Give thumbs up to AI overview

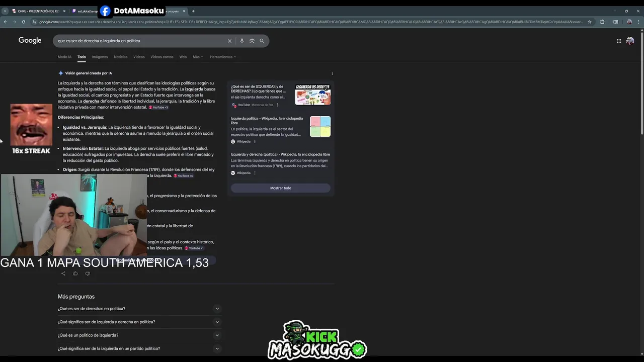pyautogui.click(x=75, y=274)
